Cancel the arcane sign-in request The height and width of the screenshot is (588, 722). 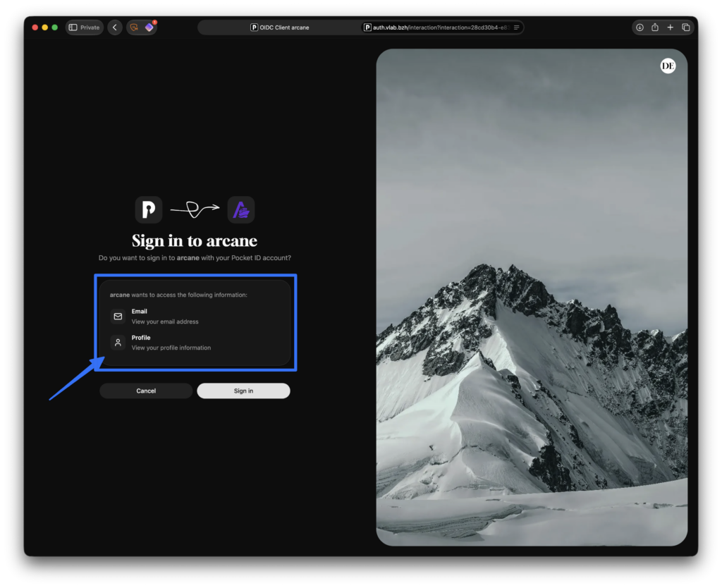coord(146,391)
